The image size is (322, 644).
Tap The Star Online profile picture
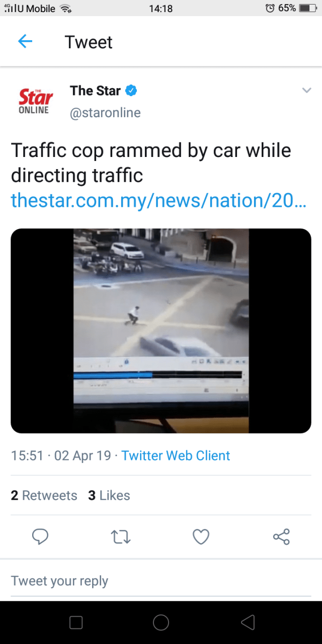tap(35, 101)
